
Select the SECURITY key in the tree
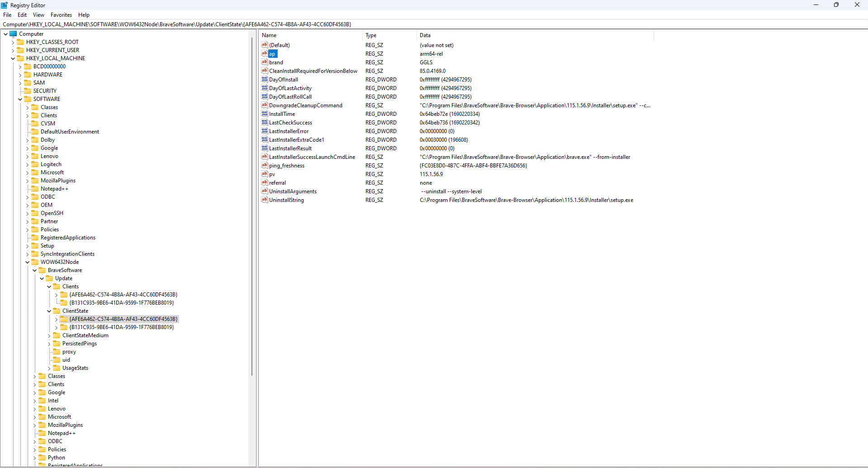45,91
